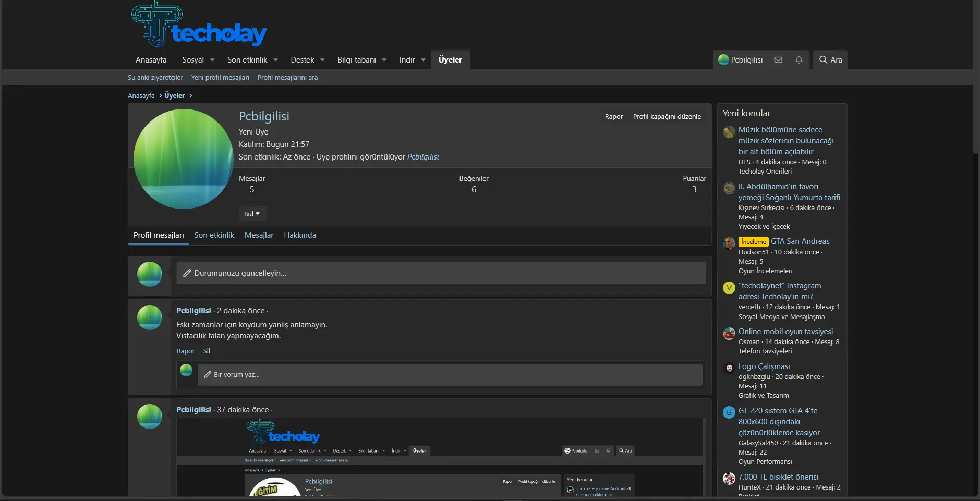980x501 pixels.
Task: Click GalaxySal450 blue G avatar
Action: [x=729, y=413]
